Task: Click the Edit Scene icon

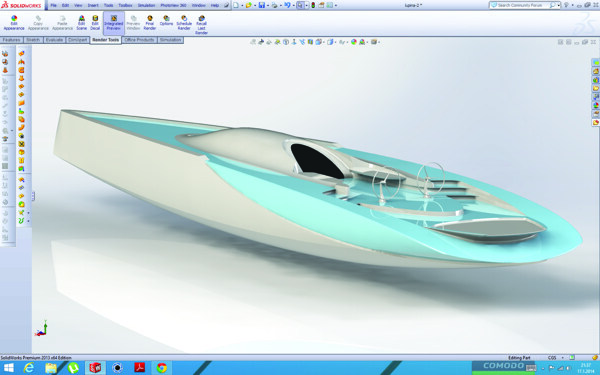Action: [x=82, y=23]
